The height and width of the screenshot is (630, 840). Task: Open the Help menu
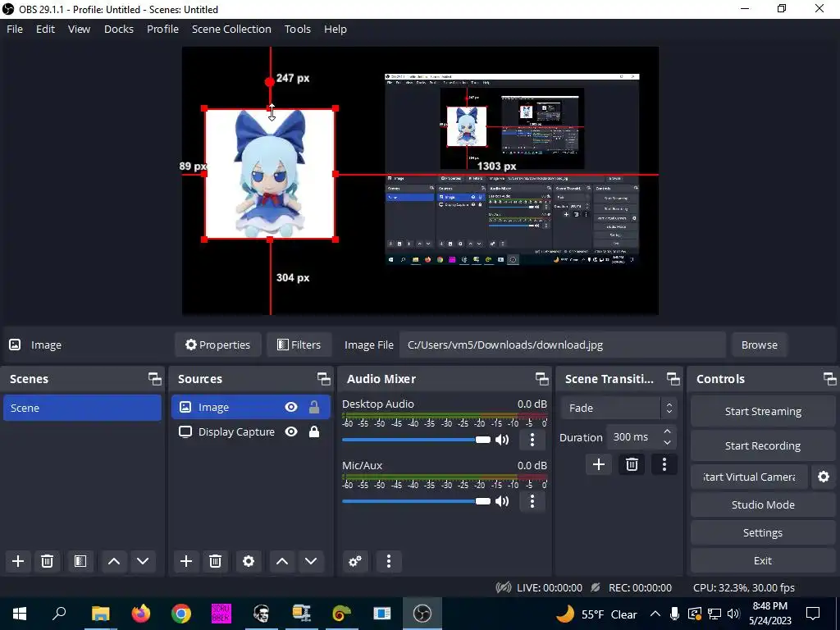click(x=335, y=29)
